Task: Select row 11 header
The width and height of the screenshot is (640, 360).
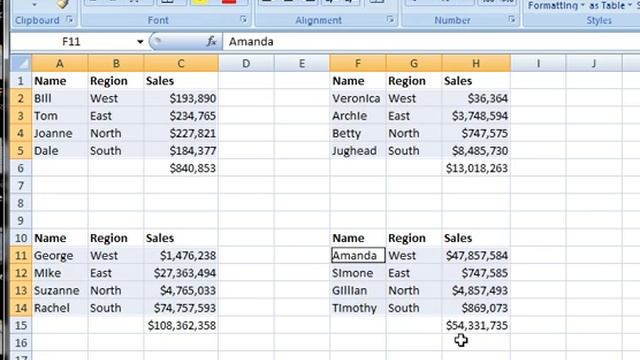Action: [x=21, y=256]
